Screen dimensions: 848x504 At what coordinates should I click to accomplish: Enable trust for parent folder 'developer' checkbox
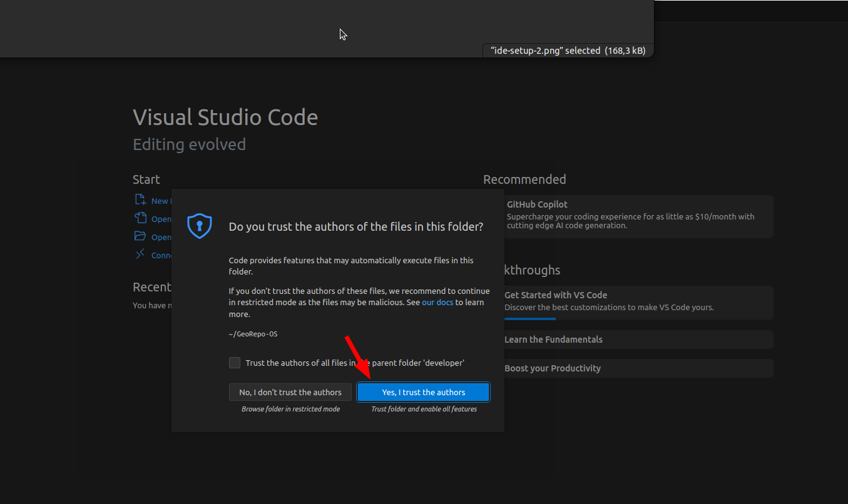pos(235,363)
